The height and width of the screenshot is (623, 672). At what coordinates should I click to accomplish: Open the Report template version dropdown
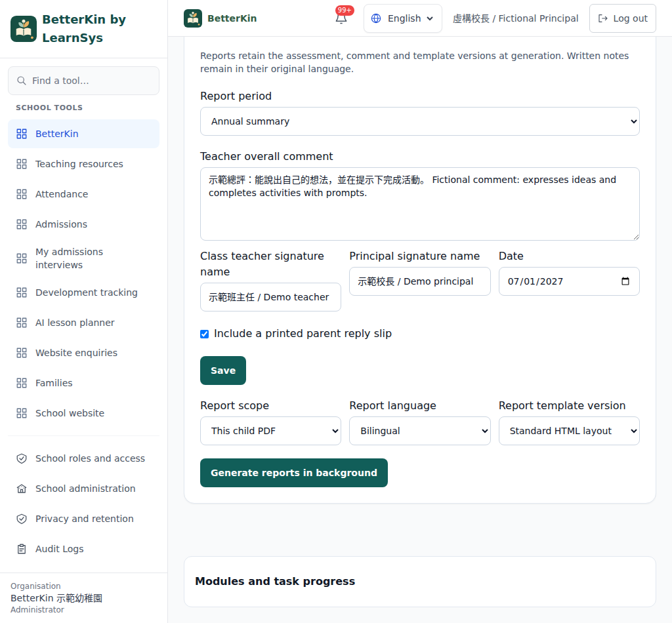pyautogui.click(x=569, y=431)
